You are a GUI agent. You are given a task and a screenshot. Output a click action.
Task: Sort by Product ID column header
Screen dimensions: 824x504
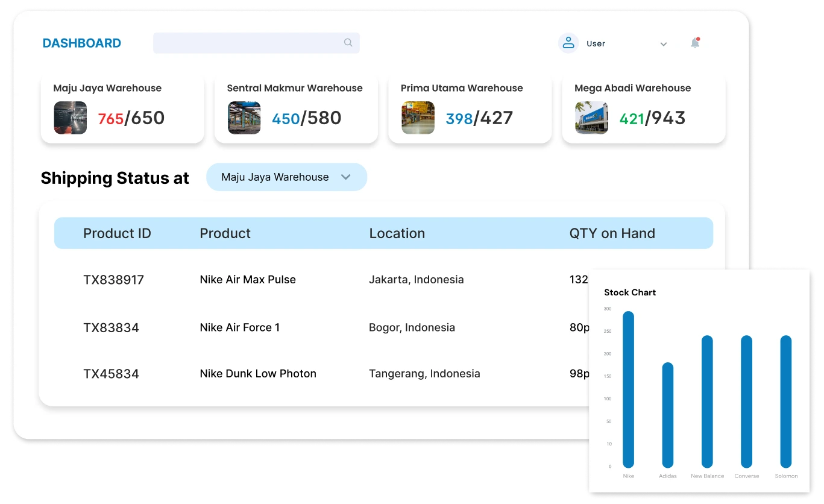coord(117,233)
